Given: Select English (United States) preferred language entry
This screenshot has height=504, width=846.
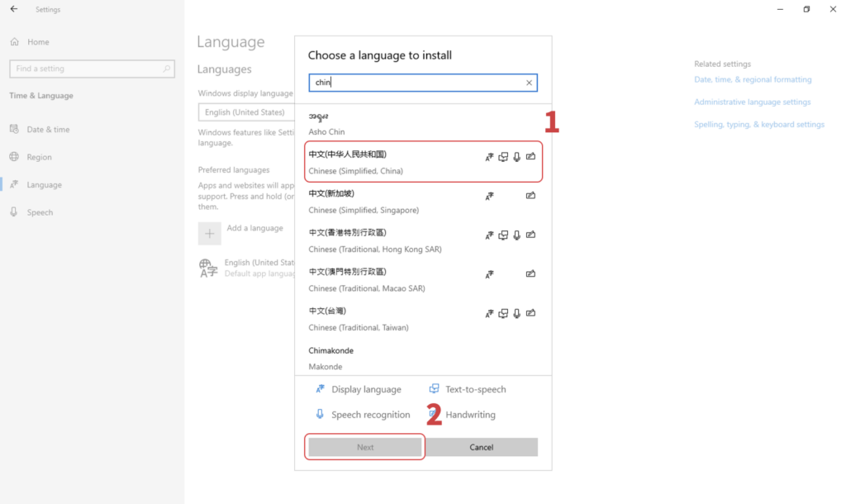Looking at the screenshot, I should [x=246, y=268].
